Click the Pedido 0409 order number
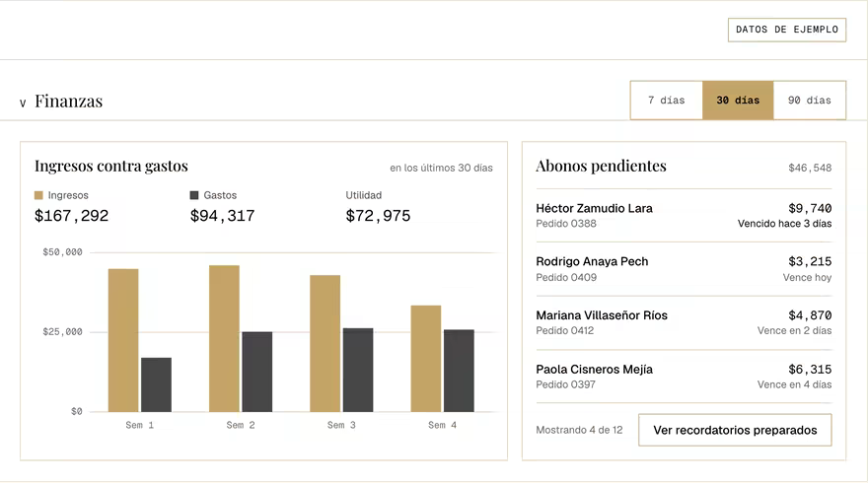 coord(566,277)
